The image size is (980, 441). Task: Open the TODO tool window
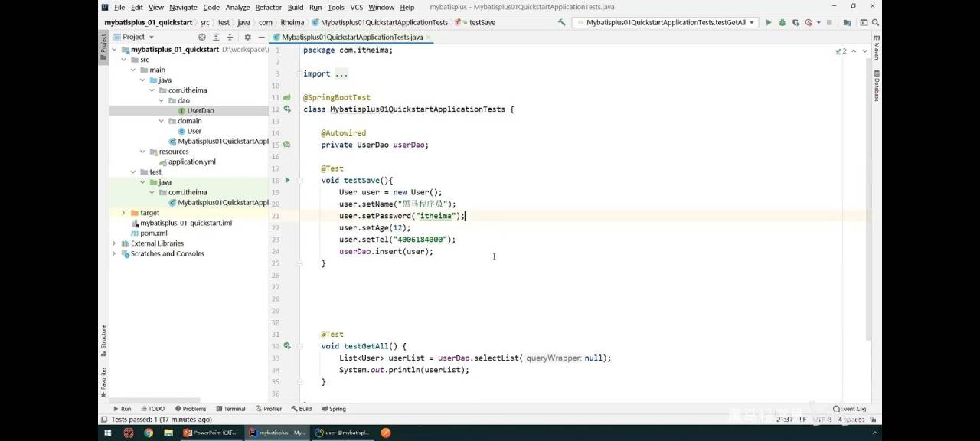(x=152, y=409)
